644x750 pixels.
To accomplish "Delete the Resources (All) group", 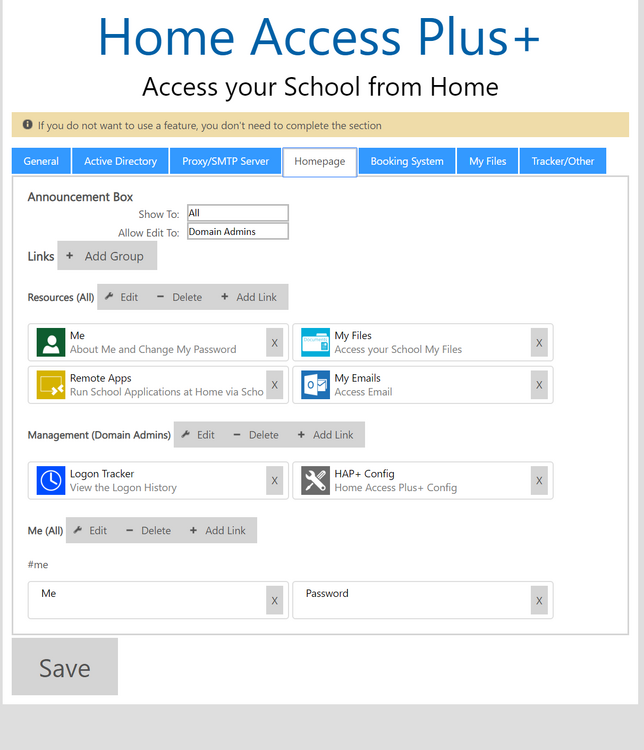I will coord(180,297).
